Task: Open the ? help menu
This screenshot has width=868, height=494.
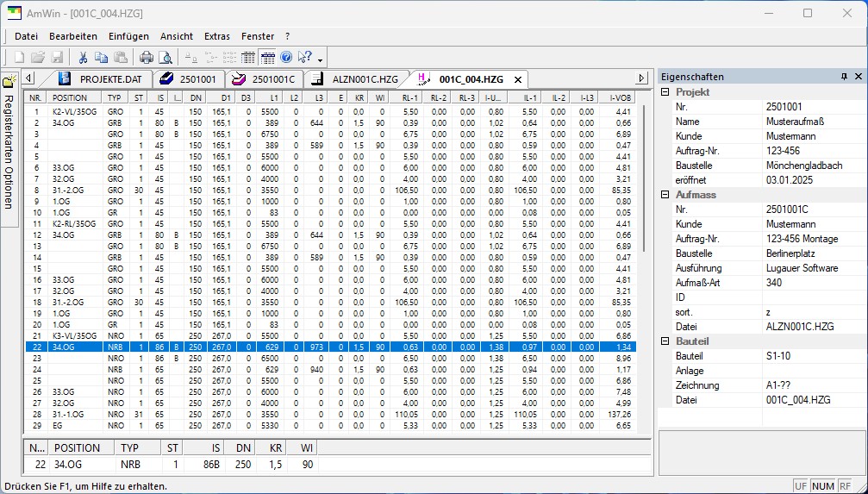Action: coord(287,36)
